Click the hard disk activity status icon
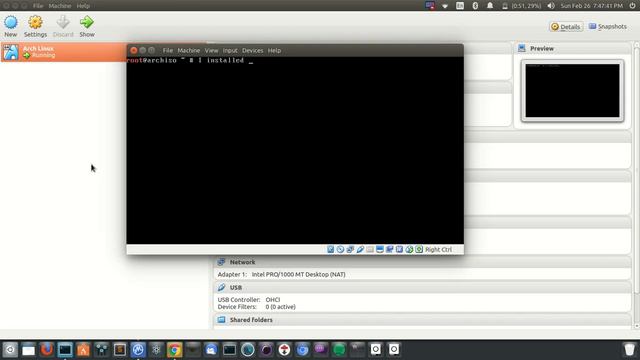The height and width of the screenshot is (360, 640). tap(331, 249)
